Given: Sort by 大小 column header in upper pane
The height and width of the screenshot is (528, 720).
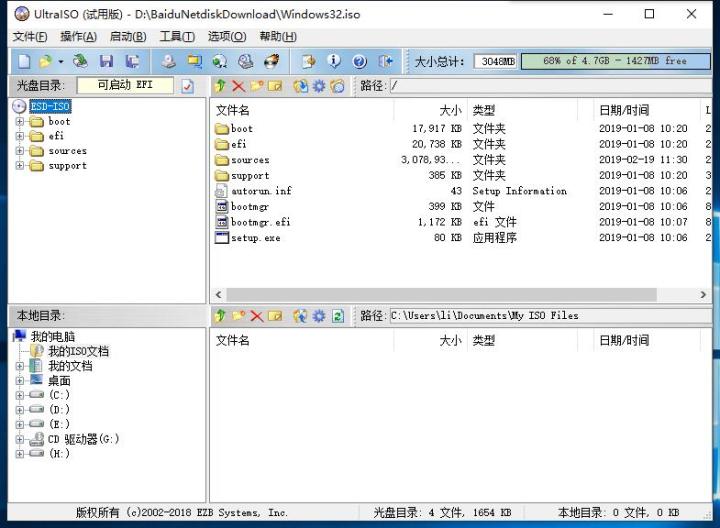Looking at the screenshot, I should (x=431, y=110).
